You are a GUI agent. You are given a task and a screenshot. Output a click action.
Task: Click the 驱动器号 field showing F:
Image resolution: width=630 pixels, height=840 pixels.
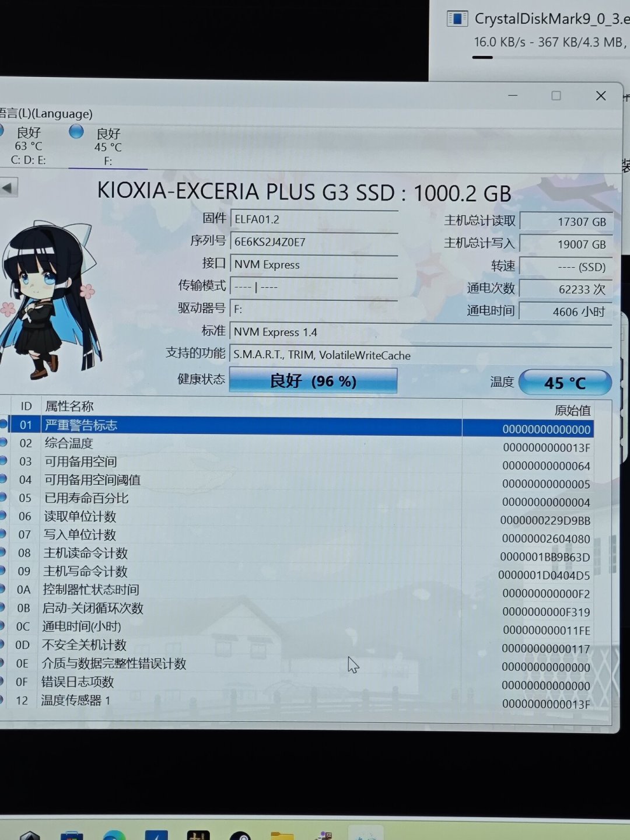tap(314, 309)
